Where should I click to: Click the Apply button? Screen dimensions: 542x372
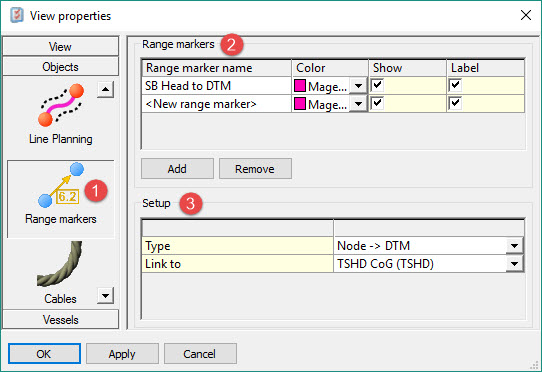[x=122, y=354]
